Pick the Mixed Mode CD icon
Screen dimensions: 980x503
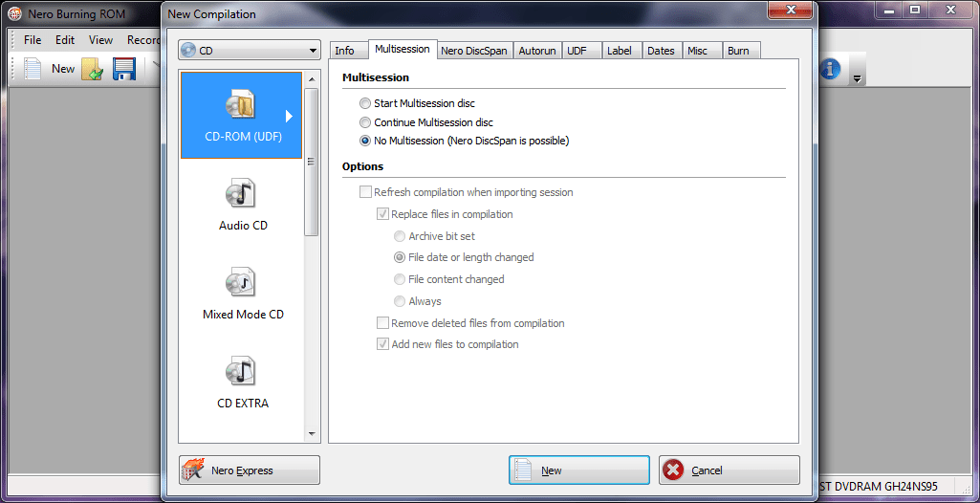[x=241, y=282]
